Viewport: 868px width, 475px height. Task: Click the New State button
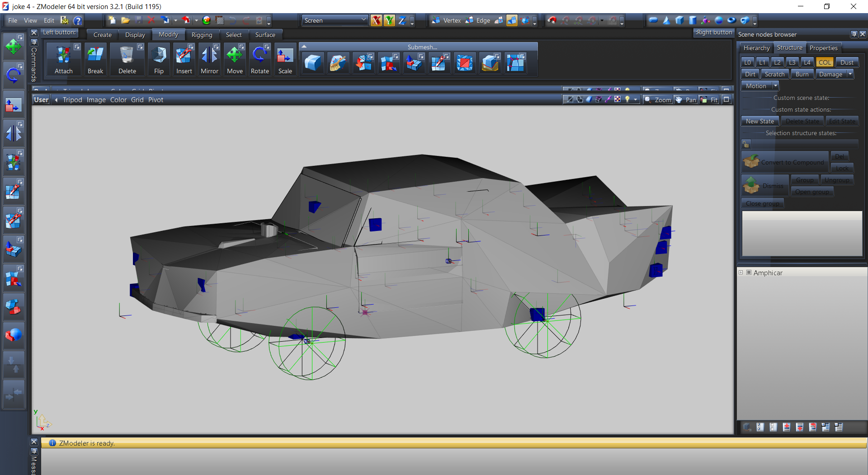tap(759, 121)
